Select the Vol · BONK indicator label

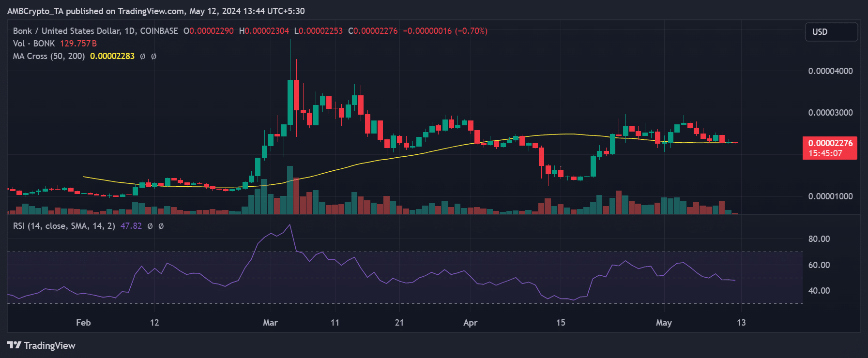[x=34, y=44]
